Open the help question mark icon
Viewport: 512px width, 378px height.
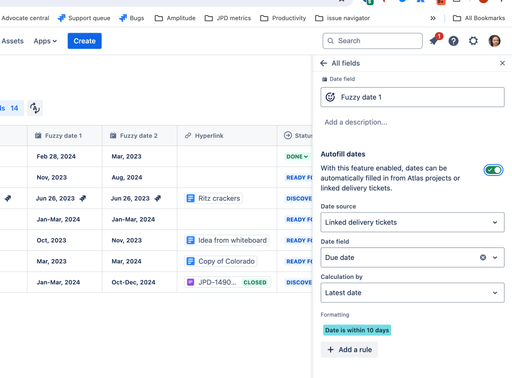(453, 41)
